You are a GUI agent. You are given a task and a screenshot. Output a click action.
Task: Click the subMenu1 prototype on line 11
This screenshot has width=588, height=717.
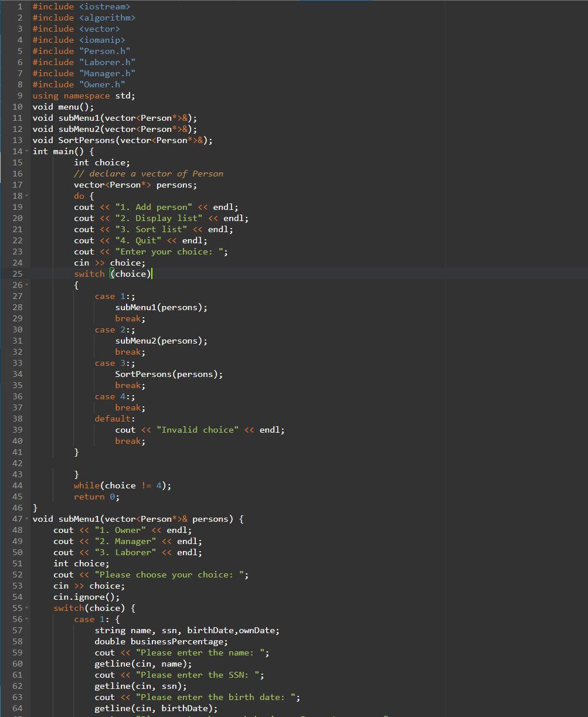[115, 118]
